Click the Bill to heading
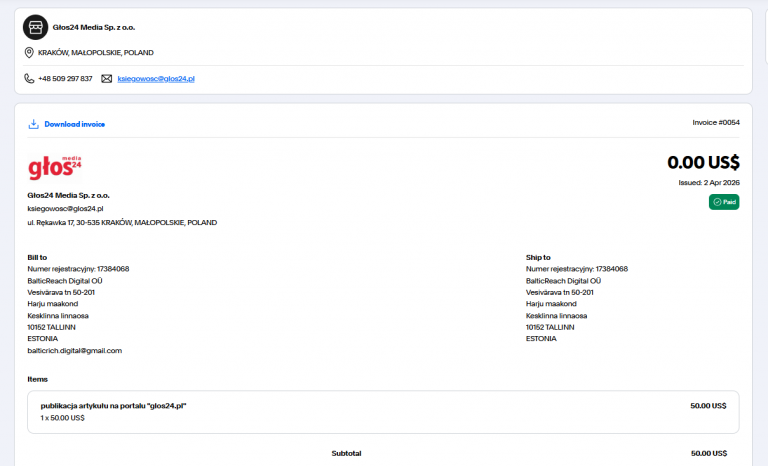Image resolution: width=768 pixels, height=466 pixels. pos(37,257)
